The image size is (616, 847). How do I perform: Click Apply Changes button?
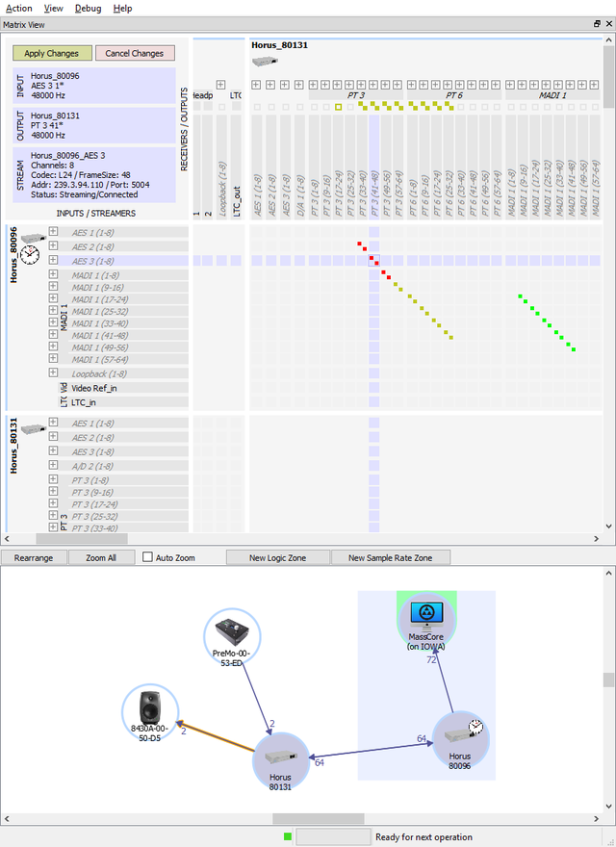pyautogui.click(x=51, y=53)
